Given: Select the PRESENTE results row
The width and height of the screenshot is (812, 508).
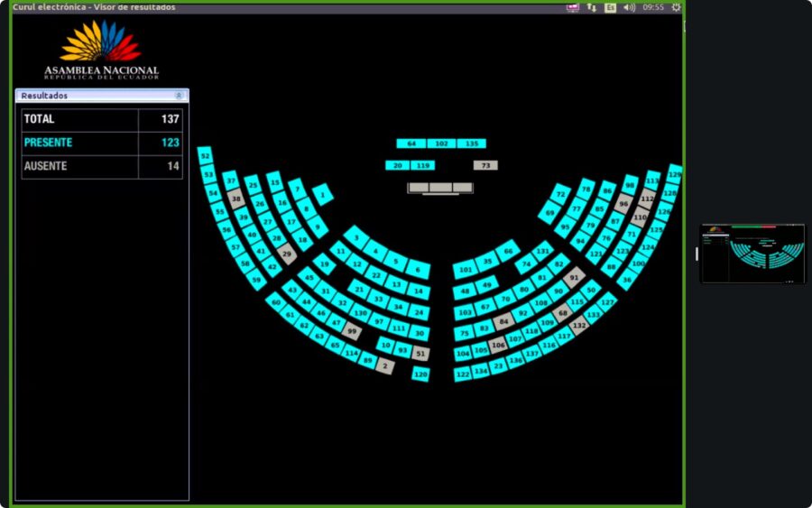Looking at the screenshot, I should coord(102,143).
